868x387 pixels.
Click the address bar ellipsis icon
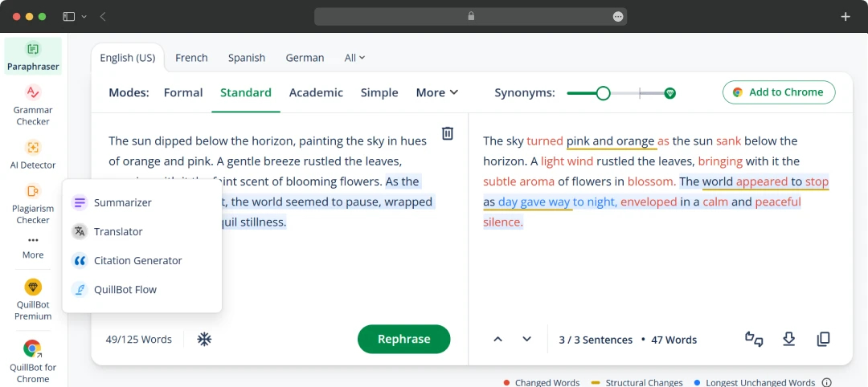pyautogui.click(x=618, y=17)
